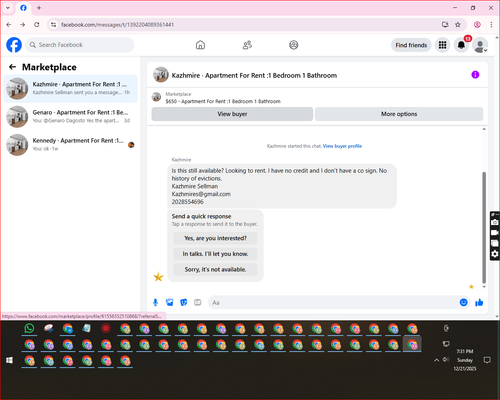Image resolution: width=500 pixels, height=400 pixels.
Task: Open the Kazhmire apartment conversation
Action: point(70,89)
